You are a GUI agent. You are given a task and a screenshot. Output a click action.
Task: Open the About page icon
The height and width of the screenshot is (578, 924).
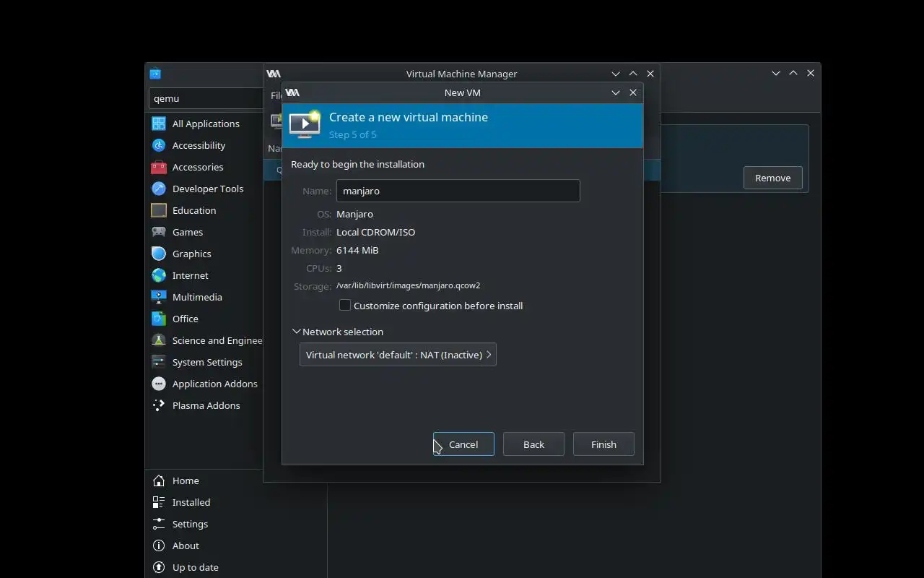pos(159,545)
